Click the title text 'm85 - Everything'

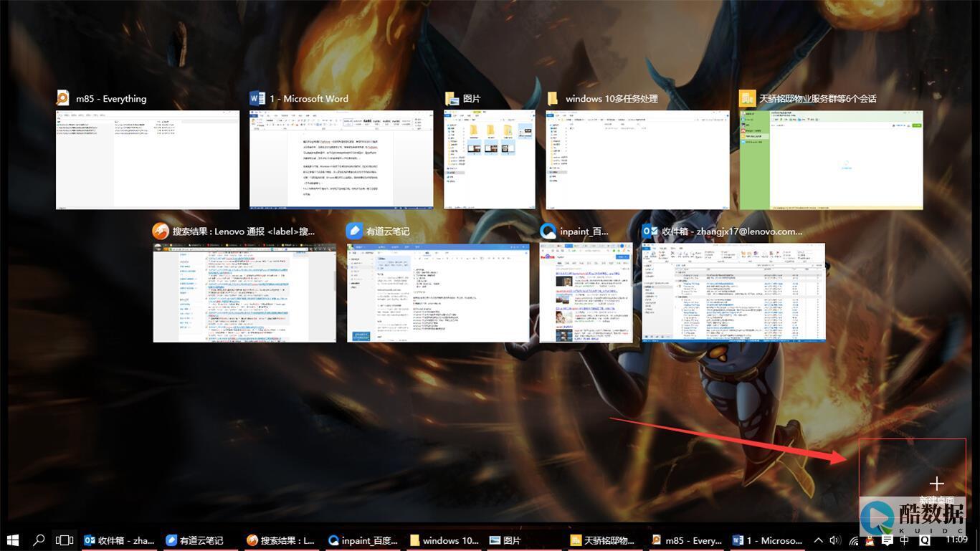tap(111, 98)
